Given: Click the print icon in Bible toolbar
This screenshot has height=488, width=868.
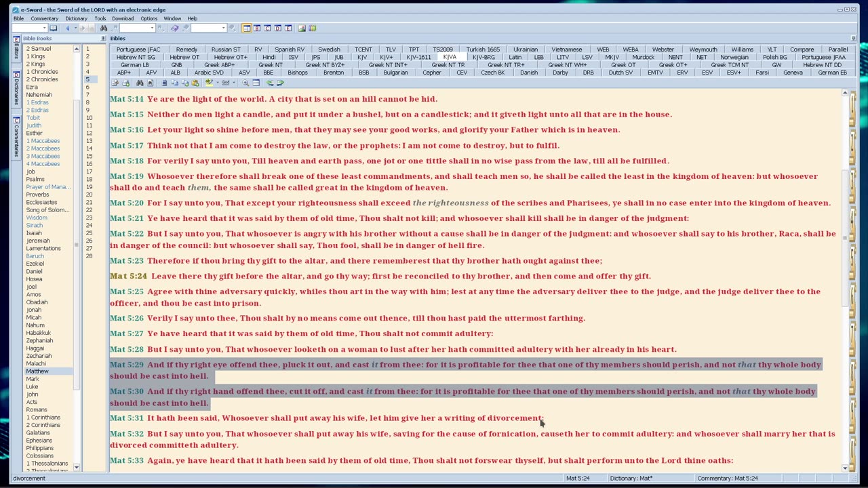Looking at the screenshot, I should coord(125,83).
